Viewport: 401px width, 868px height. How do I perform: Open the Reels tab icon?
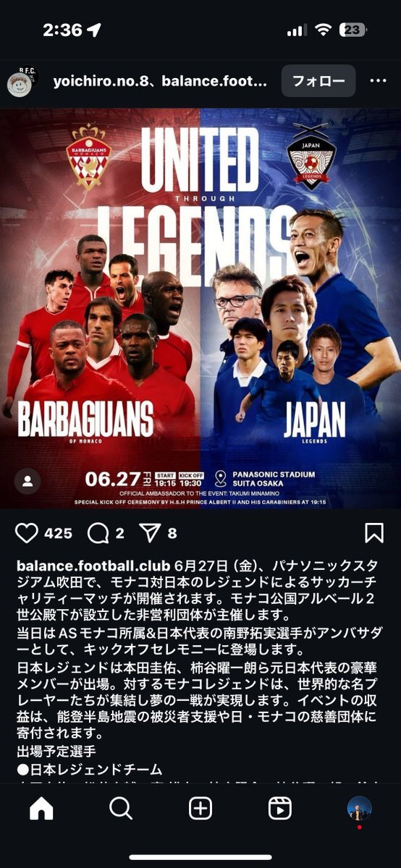(x=280, y=809)
